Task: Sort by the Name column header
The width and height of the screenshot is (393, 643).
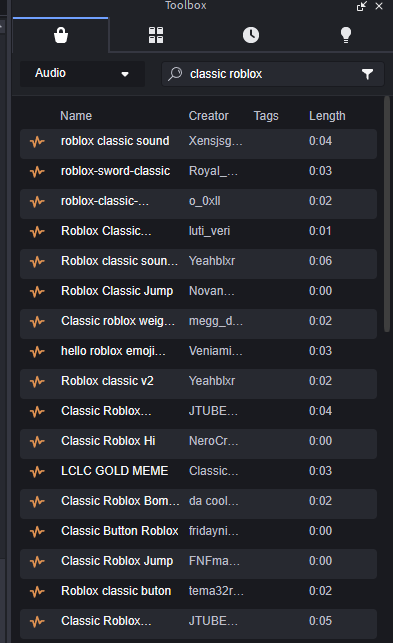Action: click(76, 116)
